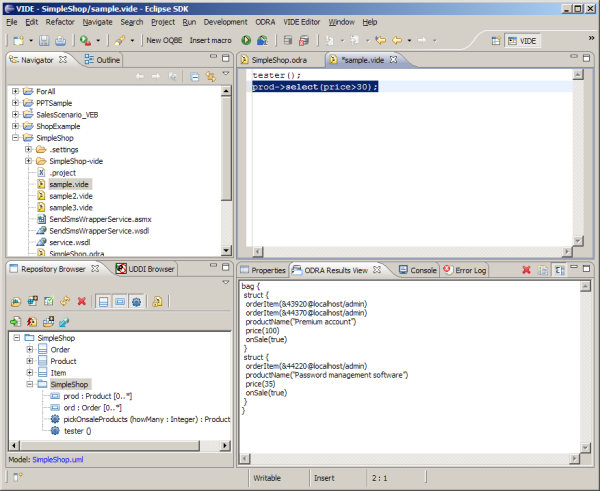
Task: Click second icon in Repository toolbar's top row
Action: [x=32, y=302]
